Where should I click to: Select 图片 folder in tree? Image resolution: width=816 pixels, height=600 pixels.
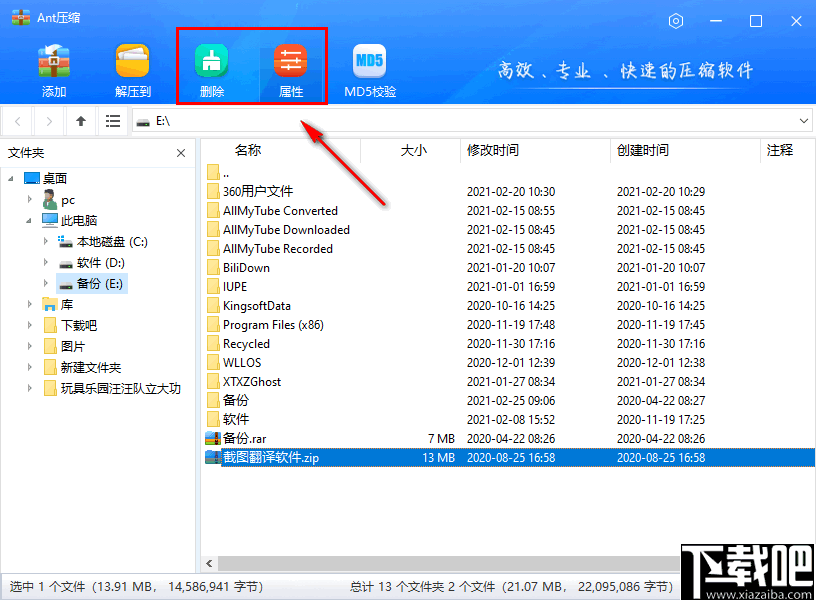(x=64, y=347)
